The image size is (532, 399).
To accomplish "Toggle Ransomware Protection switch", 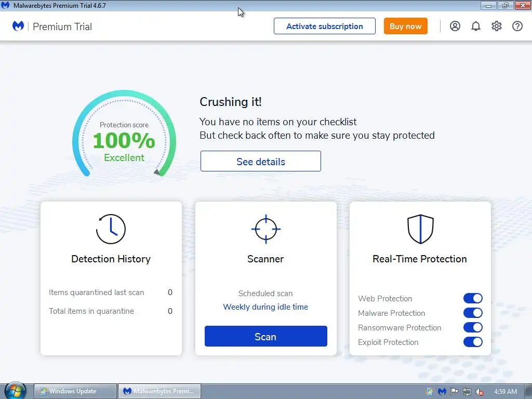I will (473, 327).
